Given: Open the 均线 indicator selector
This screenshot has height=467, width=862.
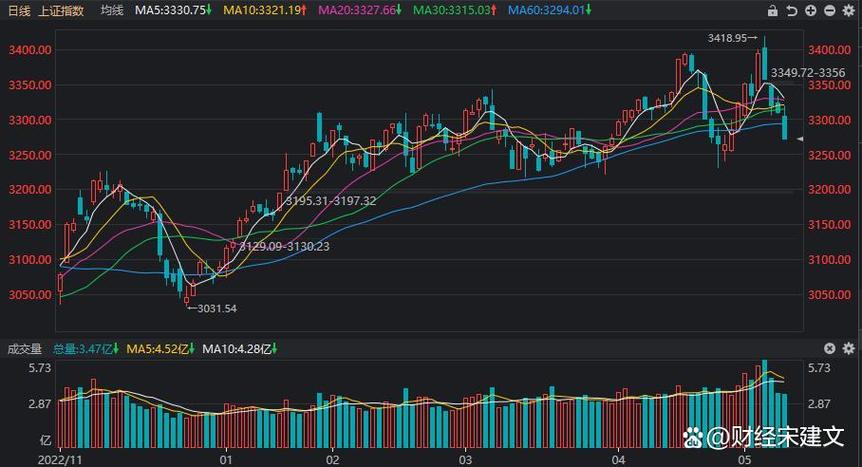Looking at the screenshot, I should [x=112, y=10].
